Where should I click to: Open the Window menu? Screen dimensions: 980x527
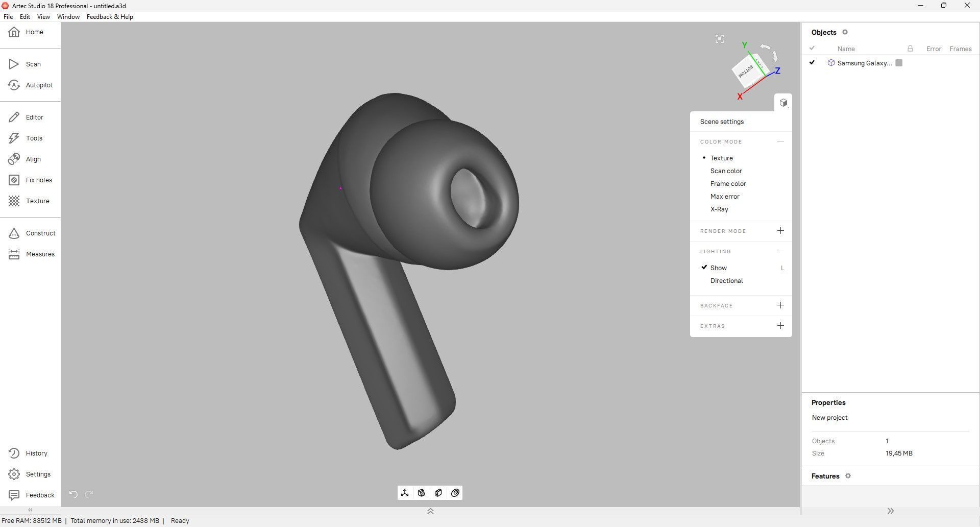[68, 17]
